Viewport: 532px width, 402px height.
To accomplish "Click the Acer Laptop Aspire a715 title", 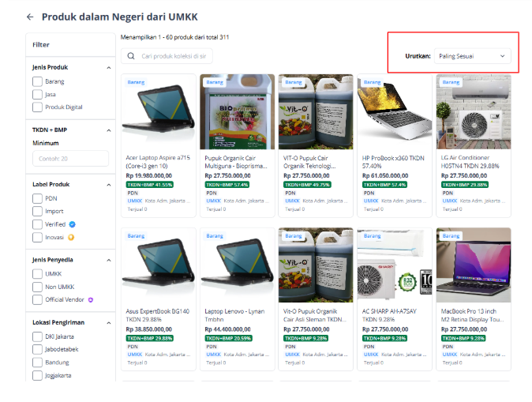I will pos(158,162).
